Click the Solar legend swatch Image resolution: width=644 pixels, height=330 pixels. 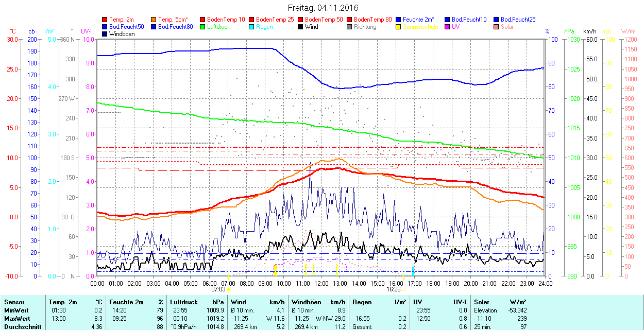point(497,27)
